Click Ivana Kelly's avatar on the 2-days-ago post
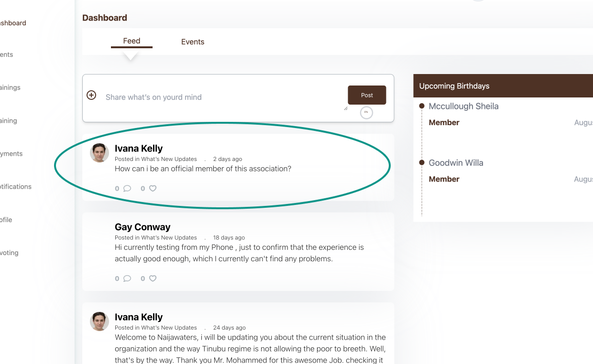 tap(99, 153)
